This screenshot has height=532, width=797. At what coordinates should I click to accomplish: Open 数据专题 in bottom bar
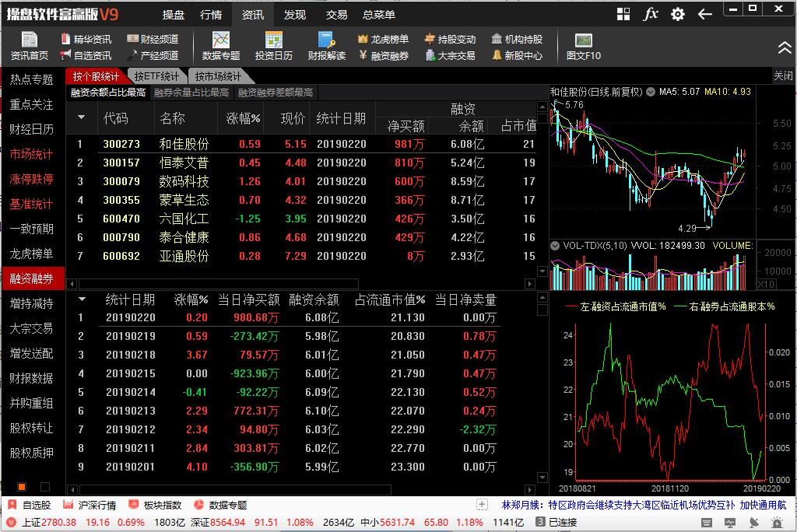tap(220, 505)
